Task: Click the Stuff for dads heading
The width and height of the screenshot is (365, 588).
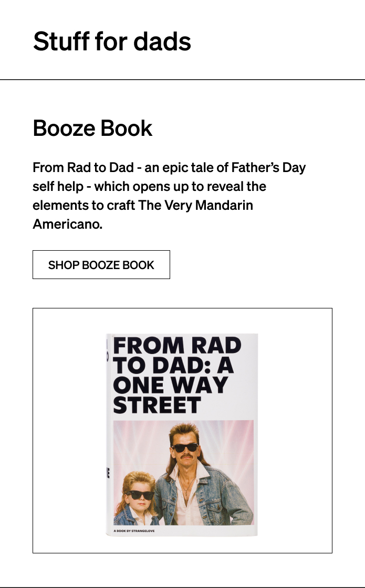Action: [x=112, y=41]
